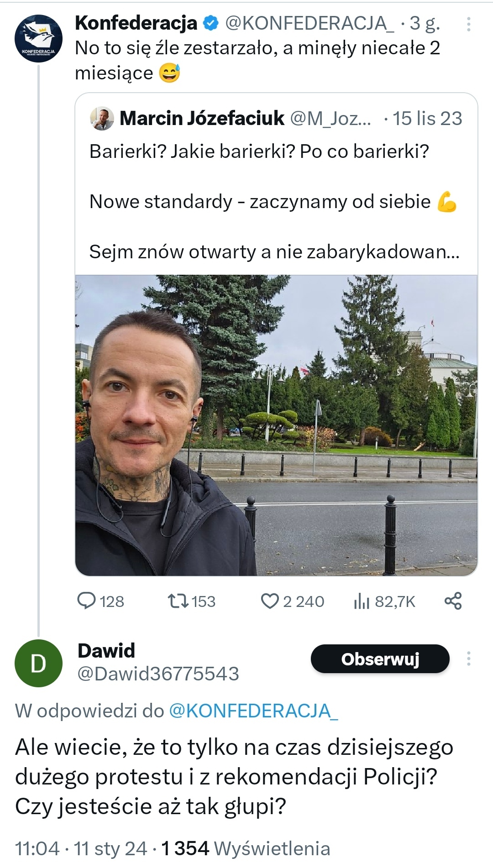Open Dawid's green D avatar

38,664
